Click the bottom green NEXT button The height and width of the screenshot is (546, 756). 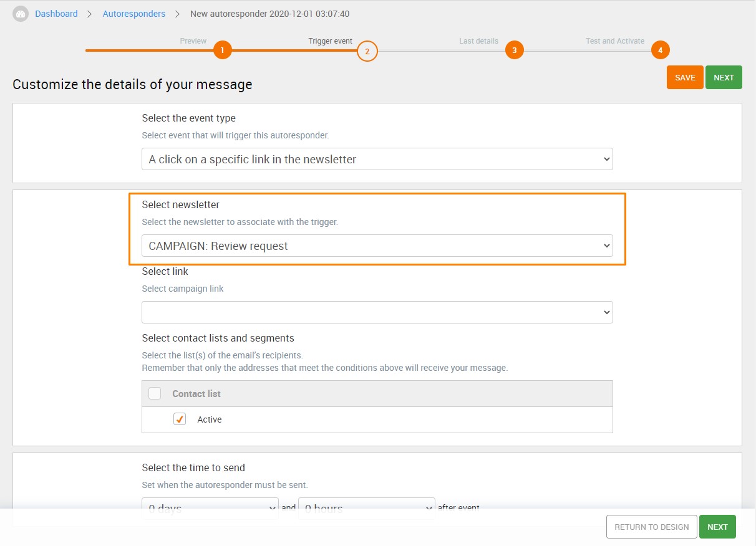click(x=717, y=527)
